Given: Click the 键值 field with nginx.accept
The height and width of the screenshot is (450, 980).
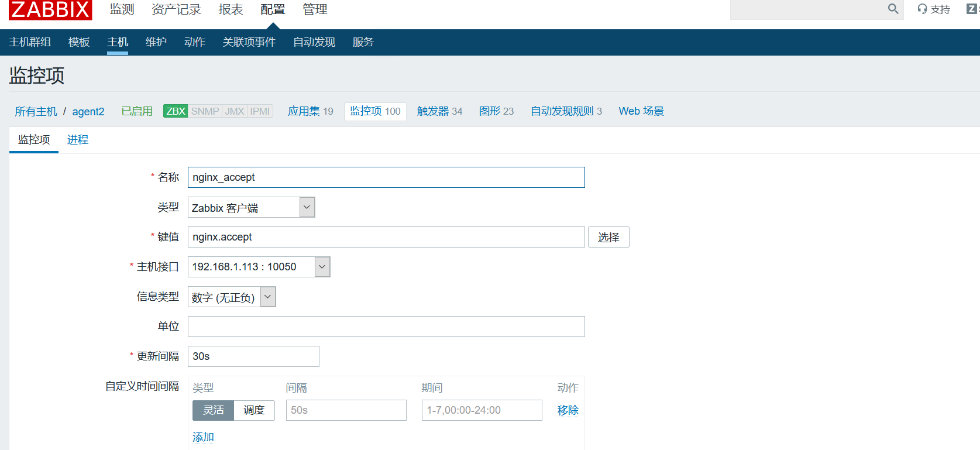Looking at the screenshot, I should click(x=386, y=237).
